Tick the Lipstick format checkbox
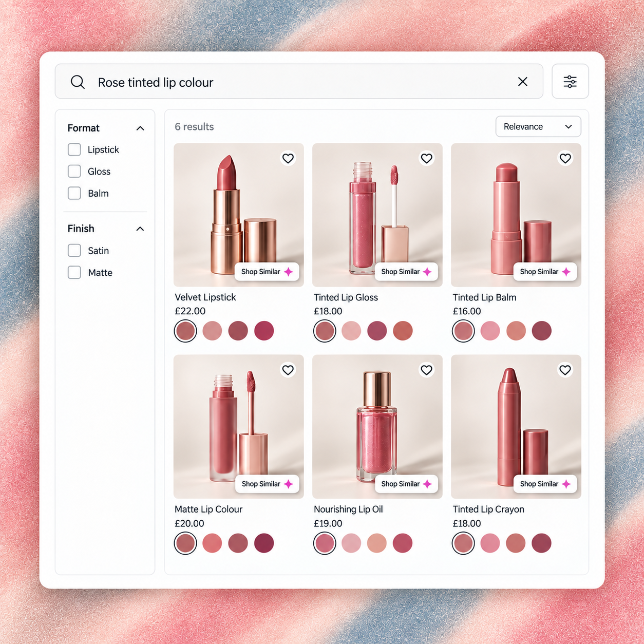 pyautogui.click(x=74, y=149)
